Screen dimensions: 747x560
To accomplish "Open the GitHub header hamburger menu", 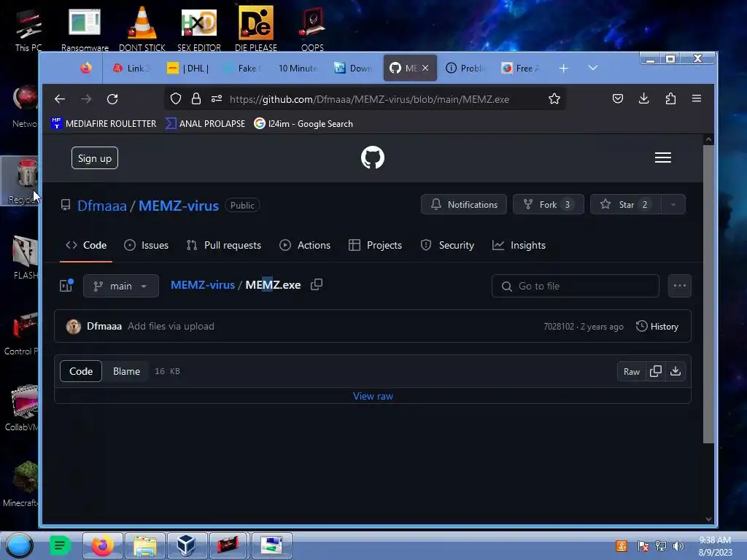I will point(662,157).
